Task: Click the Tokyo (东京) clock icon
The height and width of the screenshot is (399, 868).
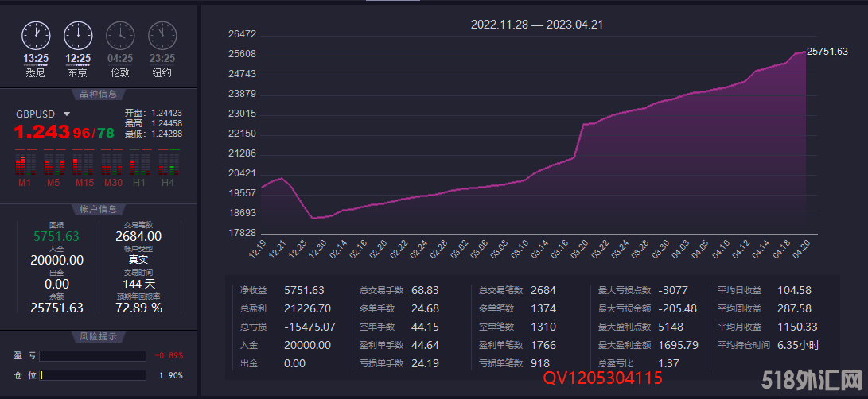Action: 78,35
